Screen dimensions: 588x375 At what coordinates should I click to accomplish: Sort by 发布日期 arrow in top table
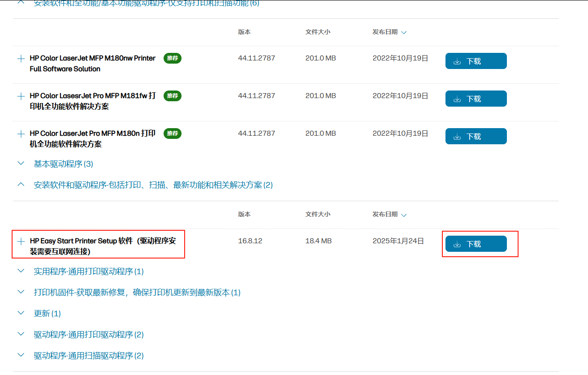[x=404, y=32]
